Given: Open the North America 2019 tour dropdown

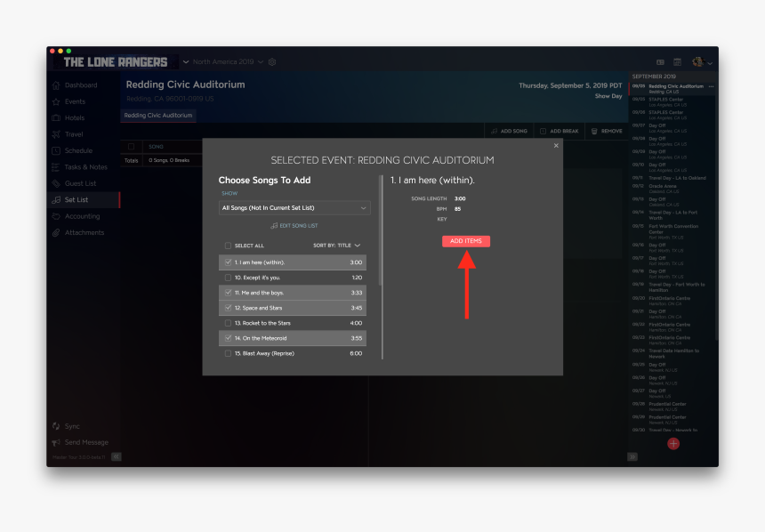Looking at the screenshot, I should click(x=228, y=62).
